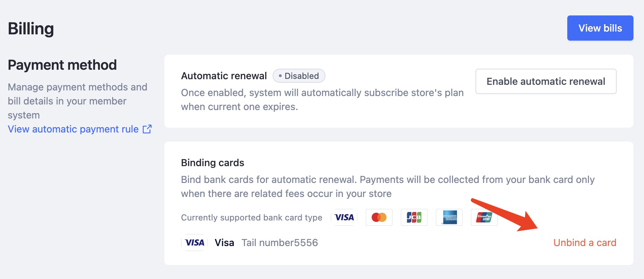Click the Currently supported bank card type label
This screenshot has height=279, width=644.
click(x=251, y=218)
